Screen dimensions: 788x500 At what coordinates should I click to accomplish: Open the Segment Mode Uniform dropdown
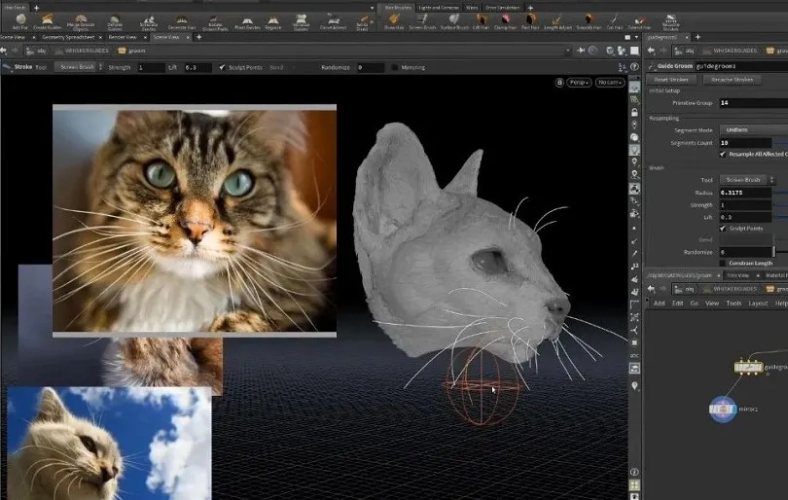tap(753, 130)
